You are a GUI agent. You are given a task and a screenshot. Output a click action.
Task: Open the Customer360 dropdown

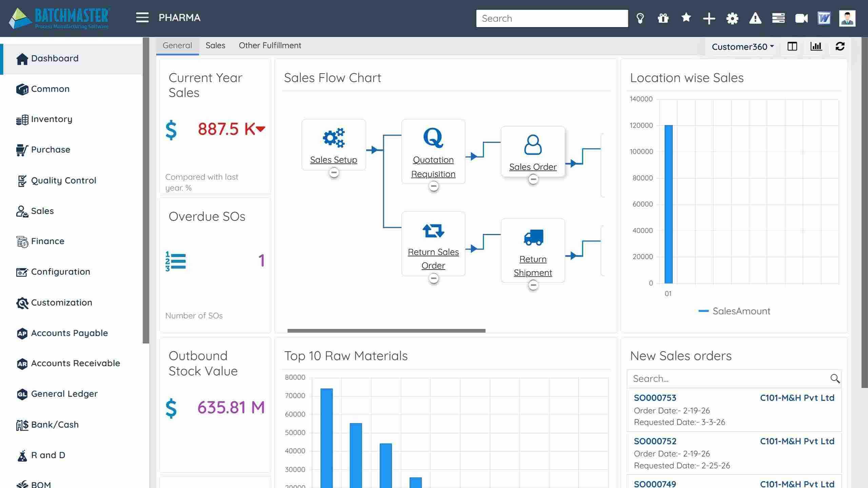coord(743,47)
